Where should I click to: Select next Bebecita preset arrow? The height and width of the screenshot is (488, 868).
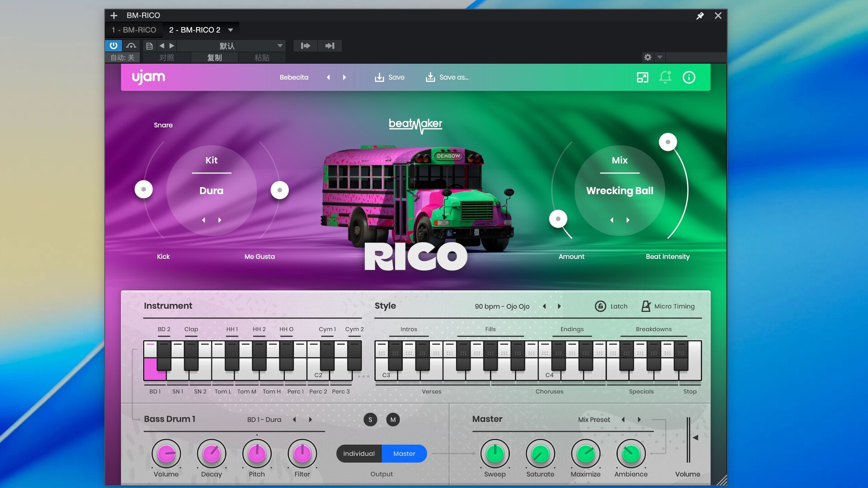tap(344, 77)
